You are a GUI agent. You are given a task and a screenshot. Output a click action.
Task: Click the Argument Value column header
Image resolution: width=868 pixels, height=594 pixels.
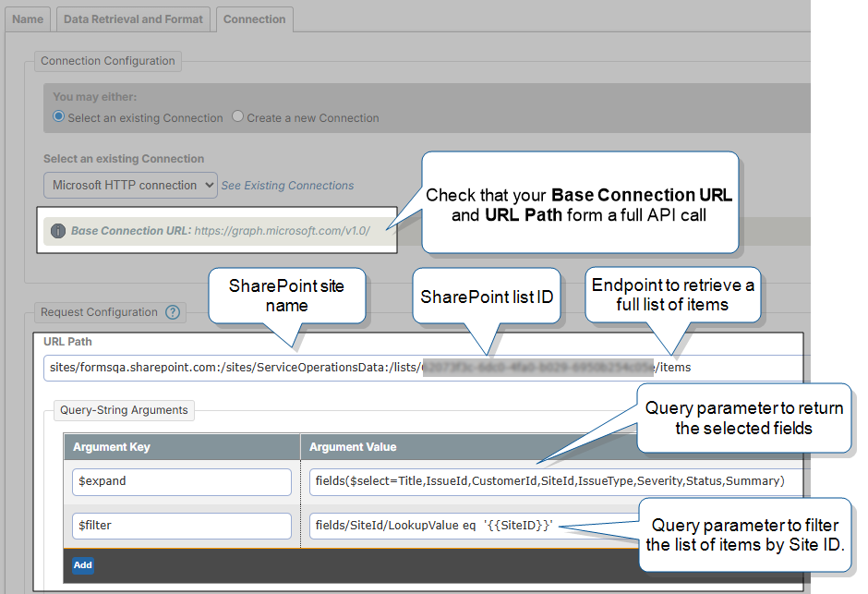pos(353,447)
